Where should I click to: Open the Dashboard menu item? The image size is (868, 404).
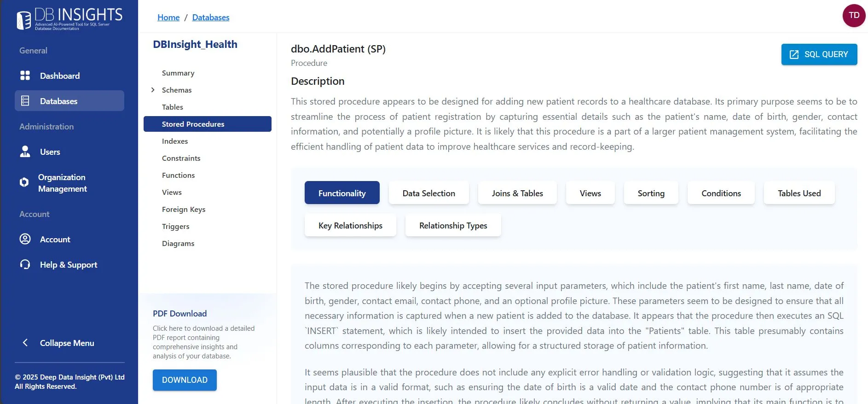click(x=69, y=76)
